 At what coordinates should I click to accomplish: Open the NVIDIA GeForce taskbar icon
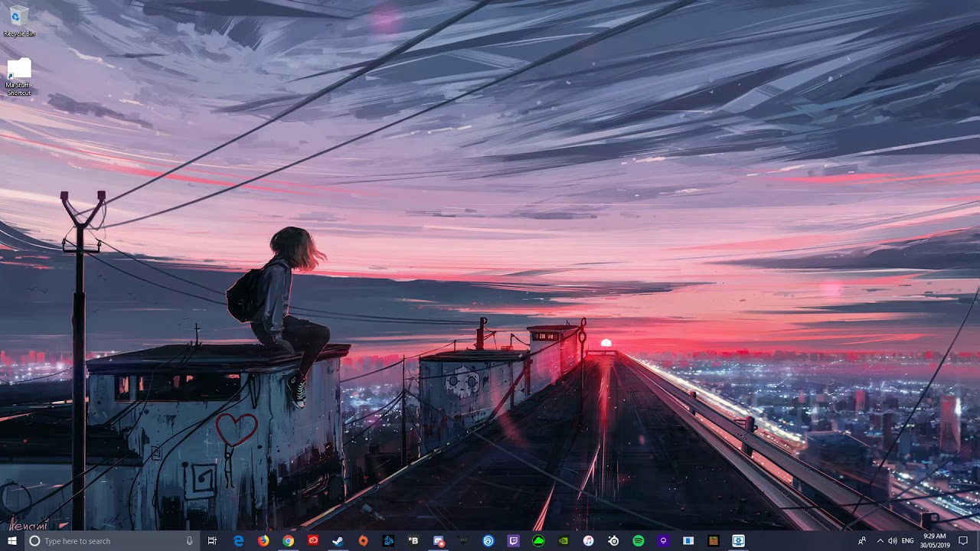563,541
